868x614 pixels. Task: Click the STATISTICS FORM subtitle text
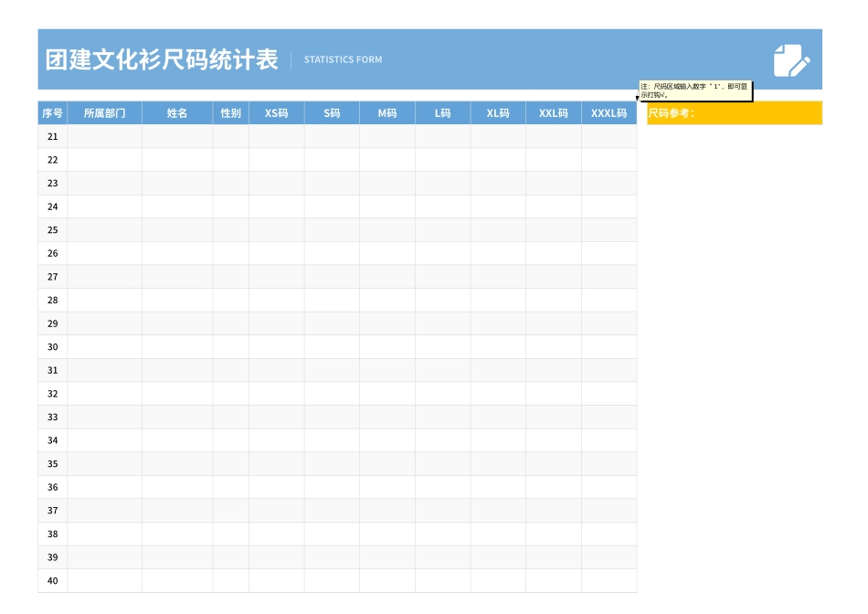343,58
